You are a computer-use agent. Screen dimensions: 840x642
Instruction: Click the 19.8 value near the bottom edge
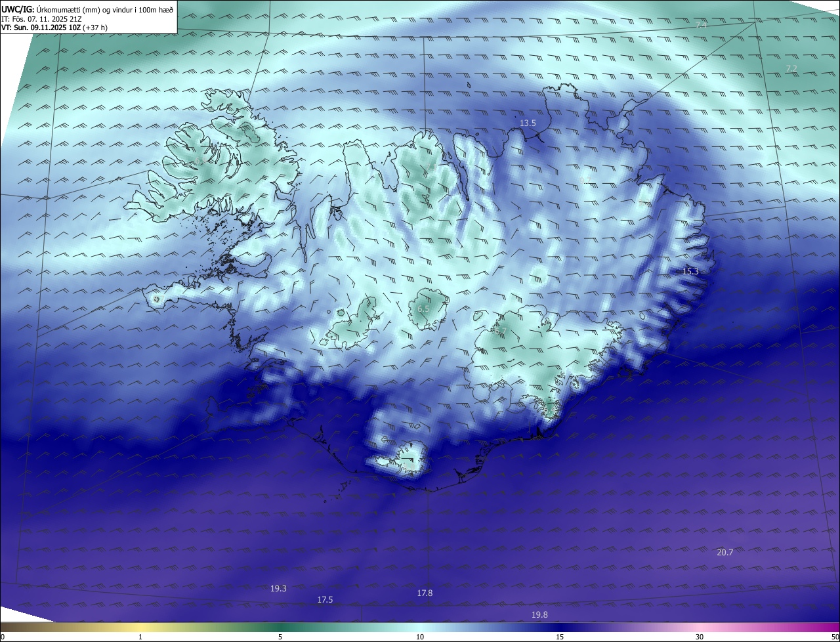click(x=539, y=614)
